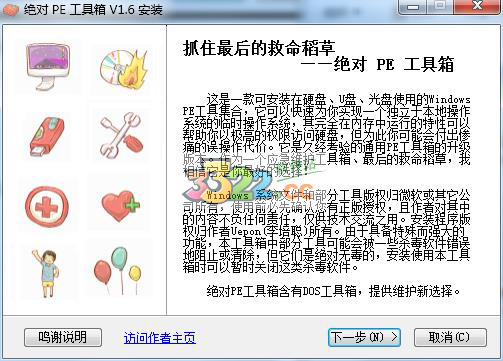503x361 pixels.
Task: Open the 鸣谢说明 credits button
Action: click(x=63, y=337)
